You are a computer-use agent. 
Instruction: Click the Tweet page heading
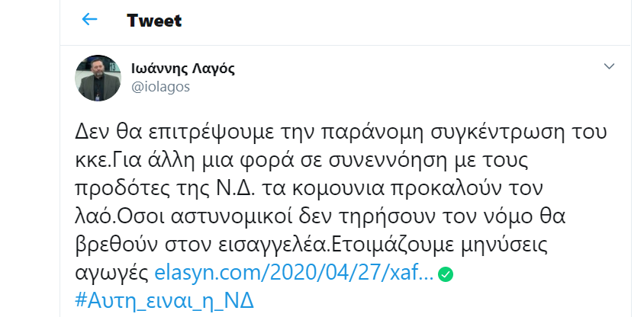pos(154,20)
